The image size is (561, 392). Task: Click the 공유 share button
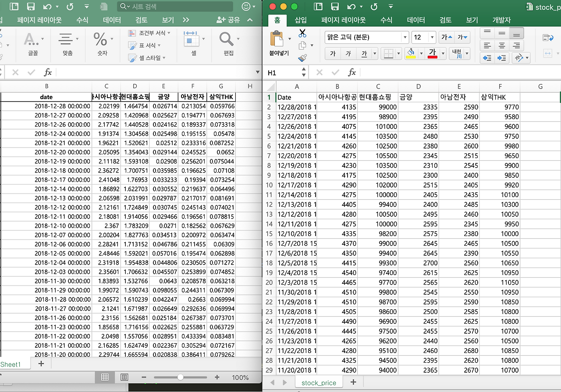[228, 20]
